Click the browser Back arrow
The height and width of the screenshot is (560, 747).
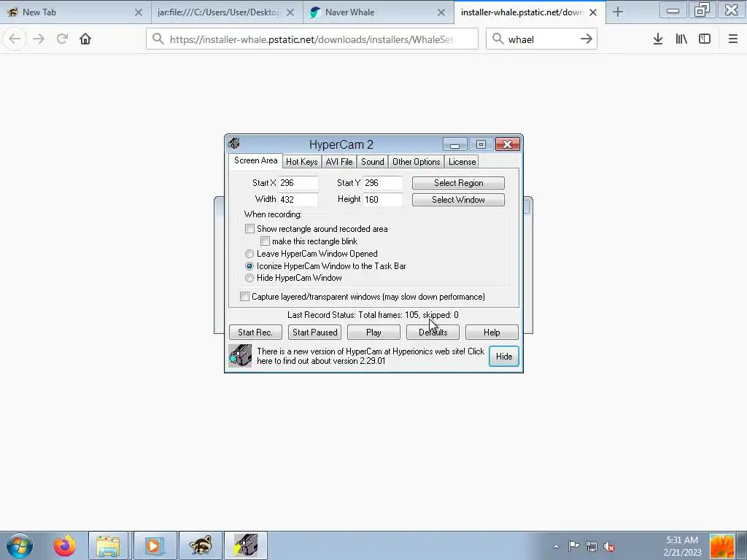coord(15,39)
